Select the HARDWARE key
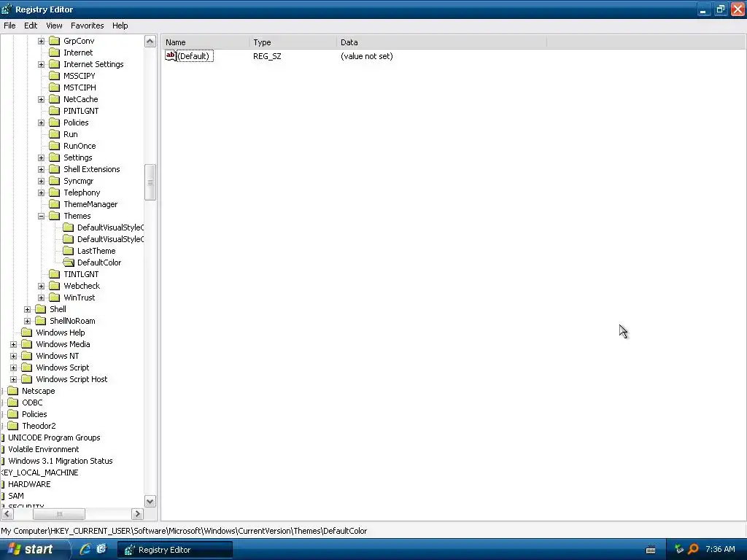This screenshot has height=560, width=747. (29, 484)
